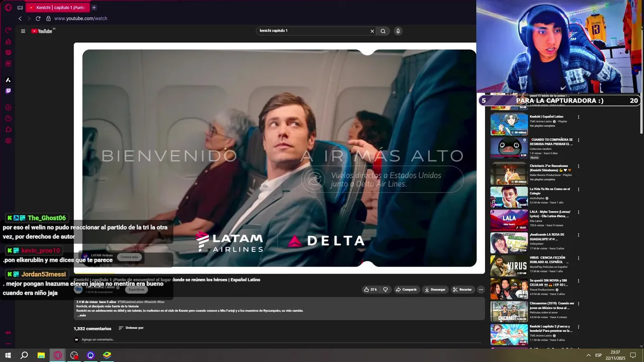Open a new browser tab
The image size is (644, 362).
click(94, 8)
